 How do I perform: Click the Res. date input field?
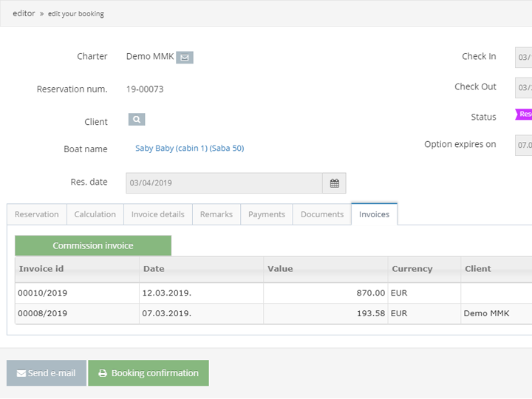point(224,183)
